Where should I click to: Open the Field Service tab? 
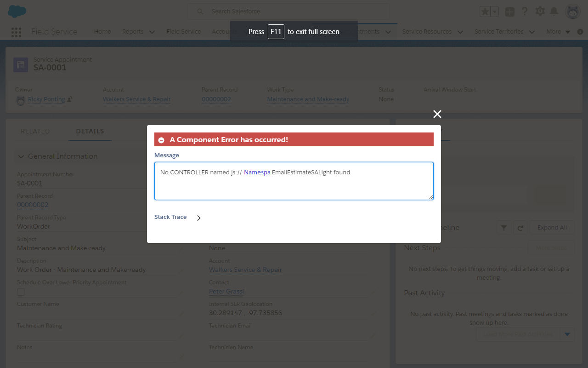(x=184, y=32)
